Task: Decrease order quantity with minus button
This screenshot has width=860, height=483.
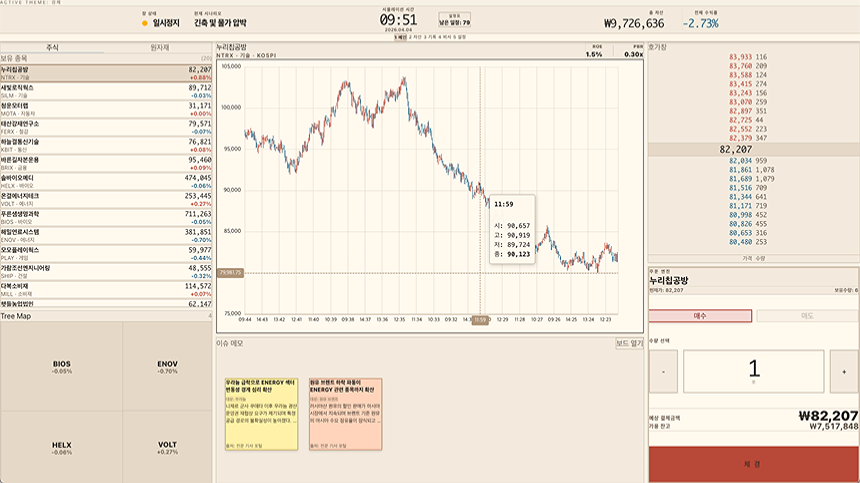Action: [x=663, y=371]
